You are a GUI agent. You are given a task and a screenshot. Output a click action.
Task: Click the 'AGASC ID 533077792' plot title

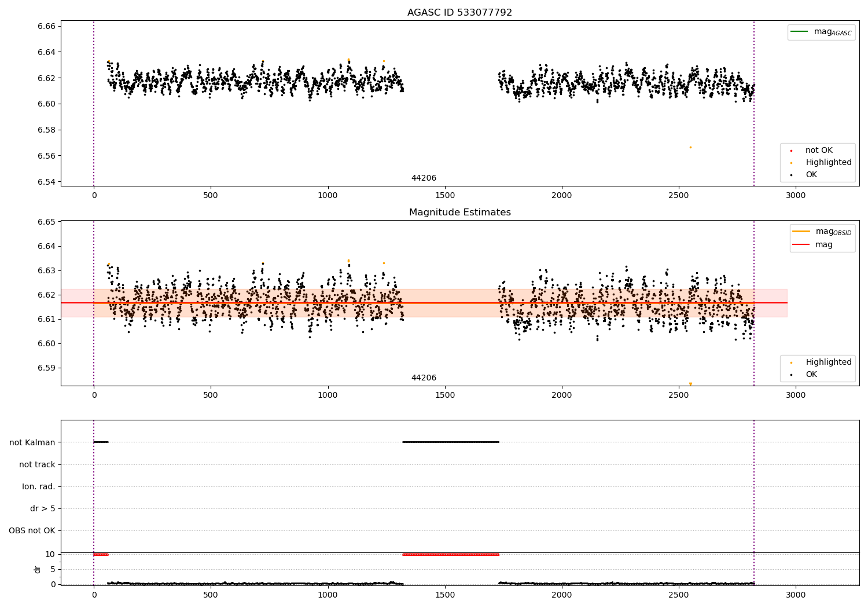pos(459,12)
